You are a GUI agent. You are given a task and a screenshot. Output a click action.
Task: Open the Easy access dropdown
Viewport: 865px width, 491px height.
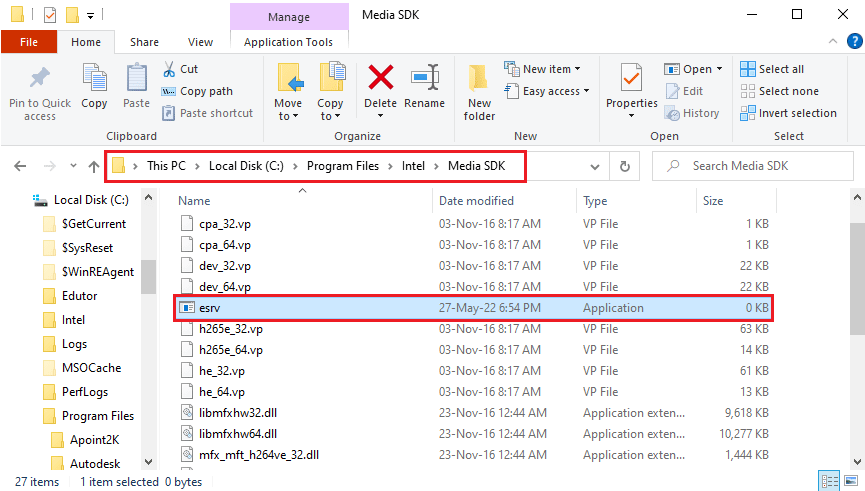(547, 91)
